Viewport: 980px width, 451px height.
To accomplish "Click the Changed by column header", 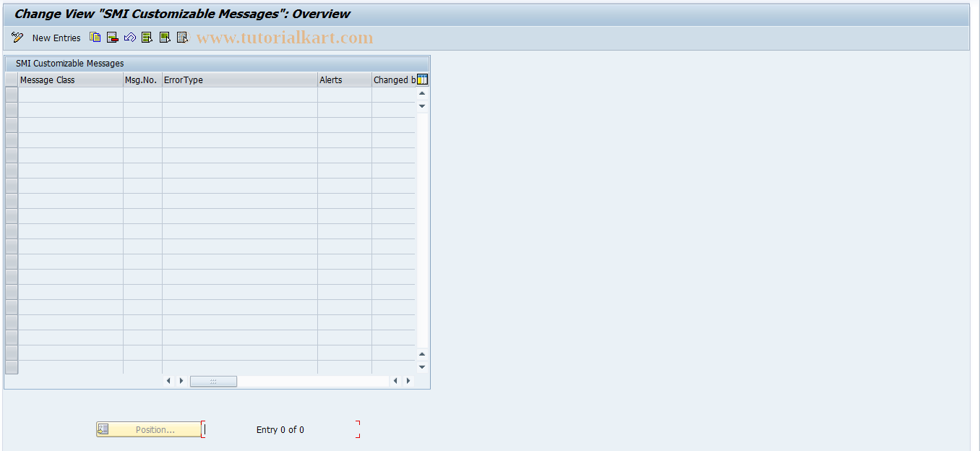I will pyautogui.click(x=394, y=80).
